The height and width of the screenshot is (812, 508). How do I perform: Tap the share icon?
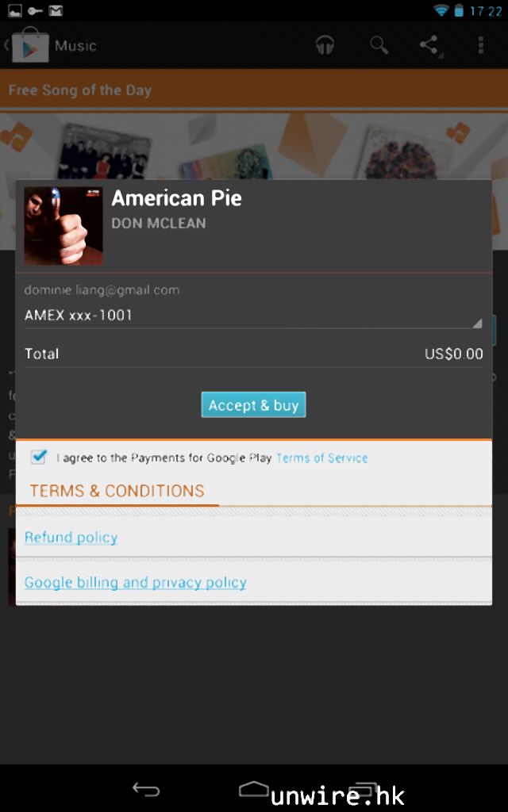pyautogui.click(x=429, y=45)
